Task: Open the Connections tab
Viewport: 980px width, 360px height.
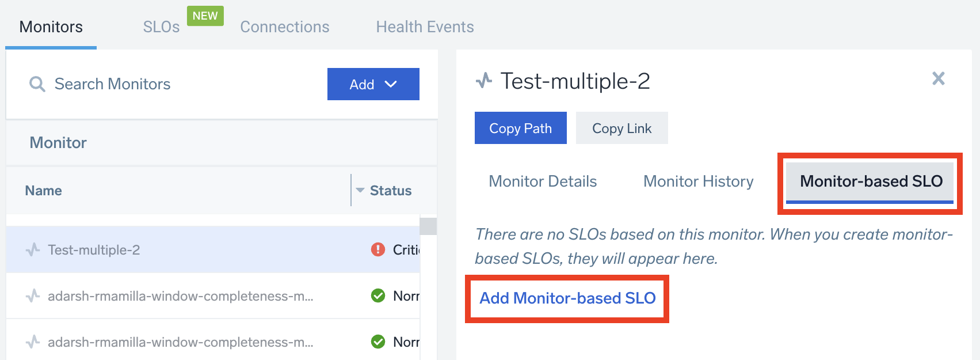Action: (285, 27)
